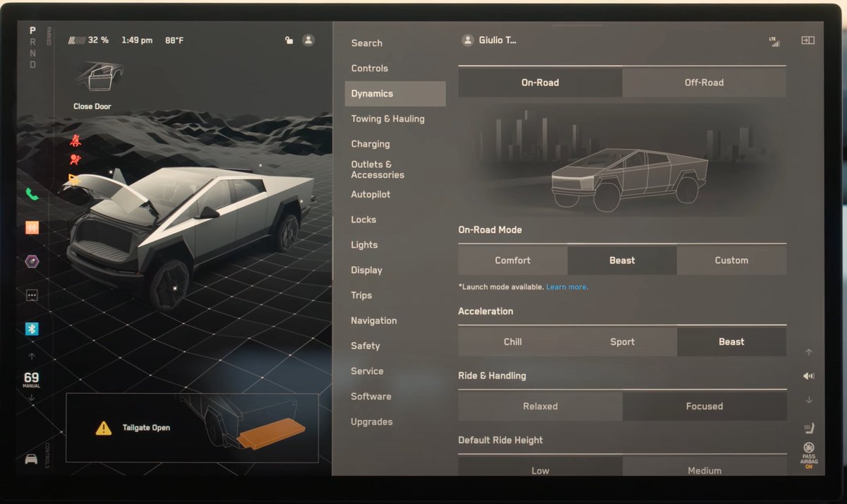This screenshot has height=504, width=847.
Task: Switch to the Off-Road tab
Action: pyautogui.click(x=704, y=83)
